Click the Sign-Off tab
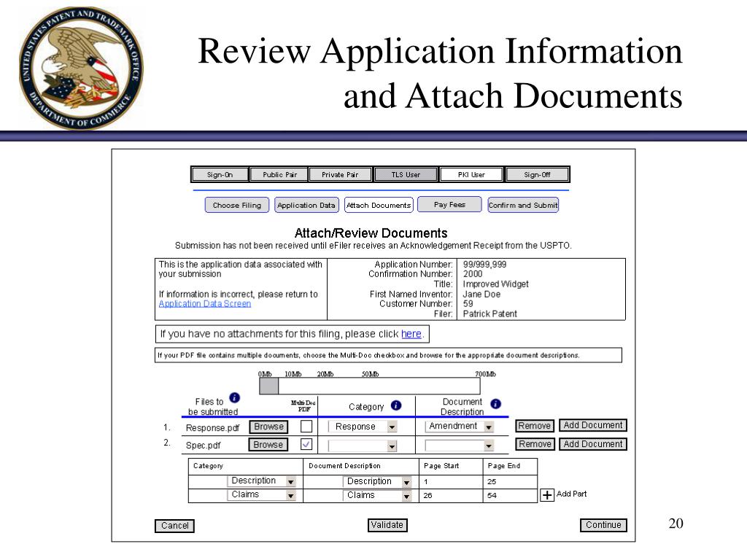 click(x=537, y=175)
